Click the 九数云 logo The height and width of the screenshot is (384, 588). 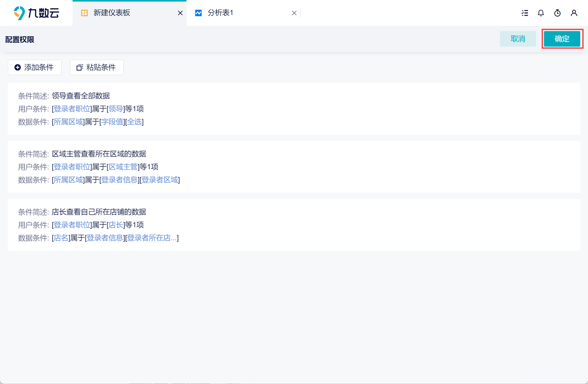pos(36,13)
